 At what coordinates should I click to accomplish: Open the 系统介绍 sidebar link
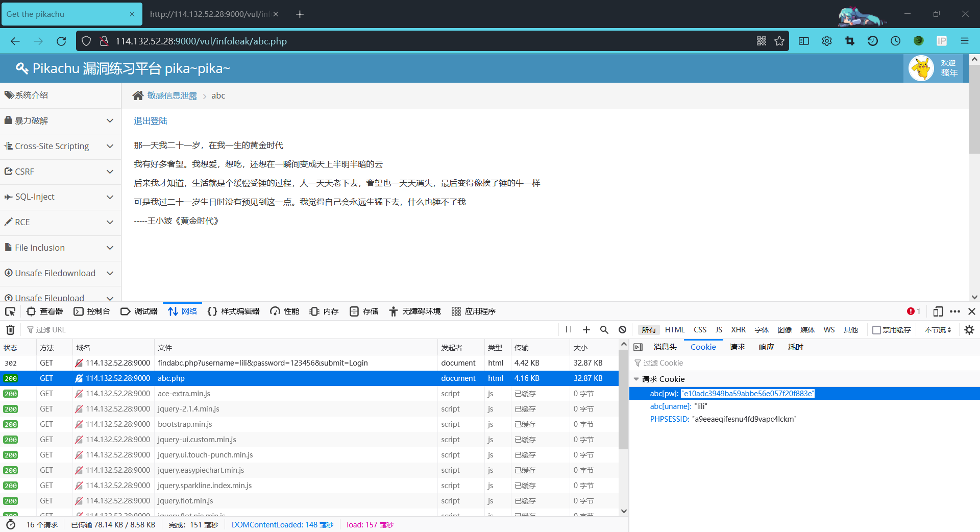(60, 95)
